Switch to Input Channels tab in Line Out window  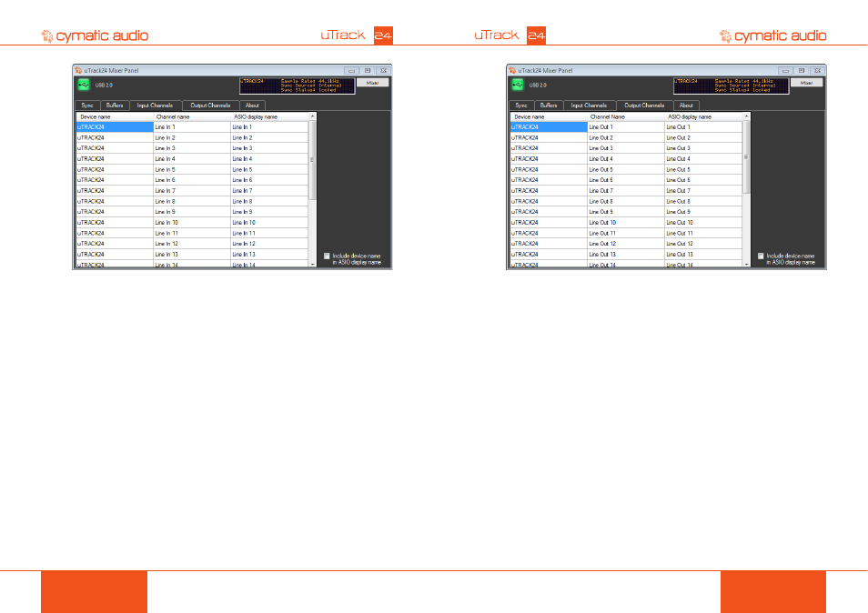pos(589,106)
